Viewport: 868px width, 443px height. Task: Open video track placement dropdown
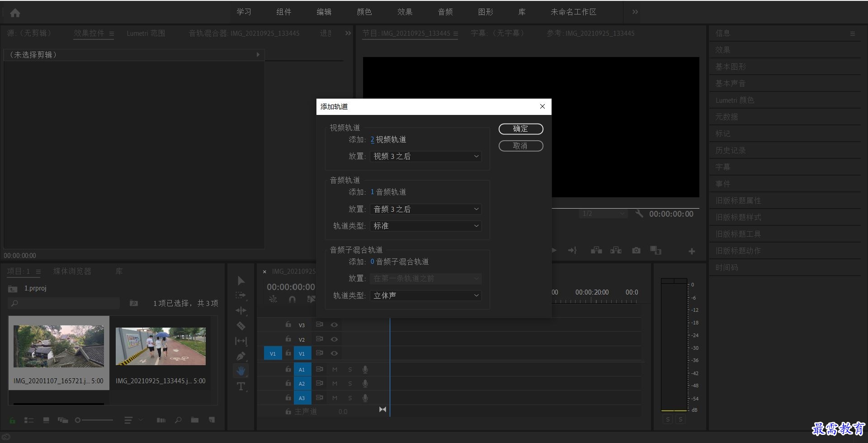426,156
